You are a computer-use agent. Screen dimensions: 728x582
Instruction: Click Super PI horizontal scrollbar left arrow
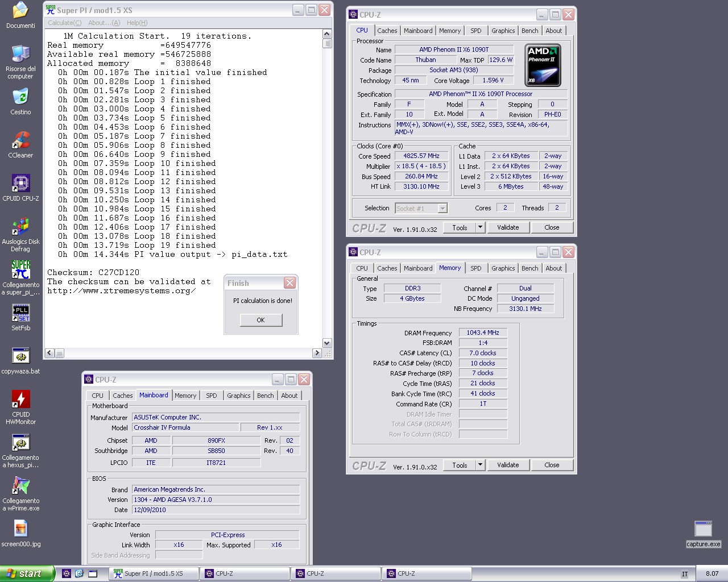(49, 353)
